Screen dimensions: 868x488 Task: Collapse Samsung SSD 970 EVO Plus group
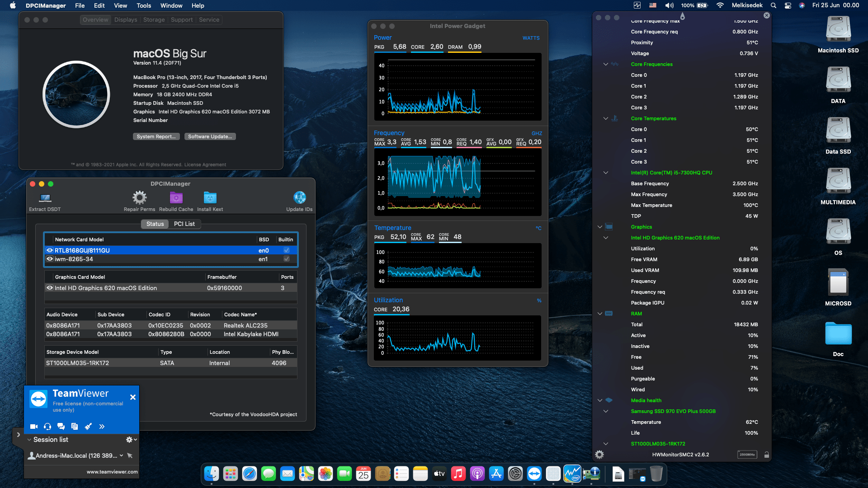[x=606, y=411]
